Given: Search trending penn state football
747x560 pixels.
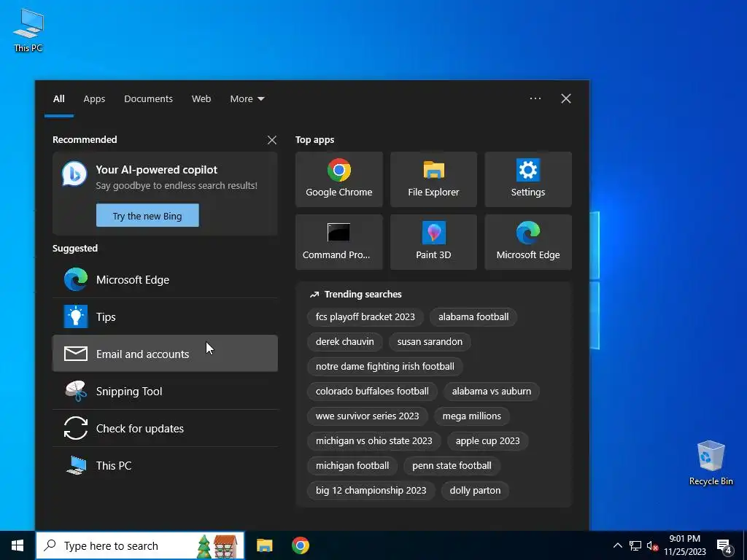Looking at the screenshot, I should point(452,465).
